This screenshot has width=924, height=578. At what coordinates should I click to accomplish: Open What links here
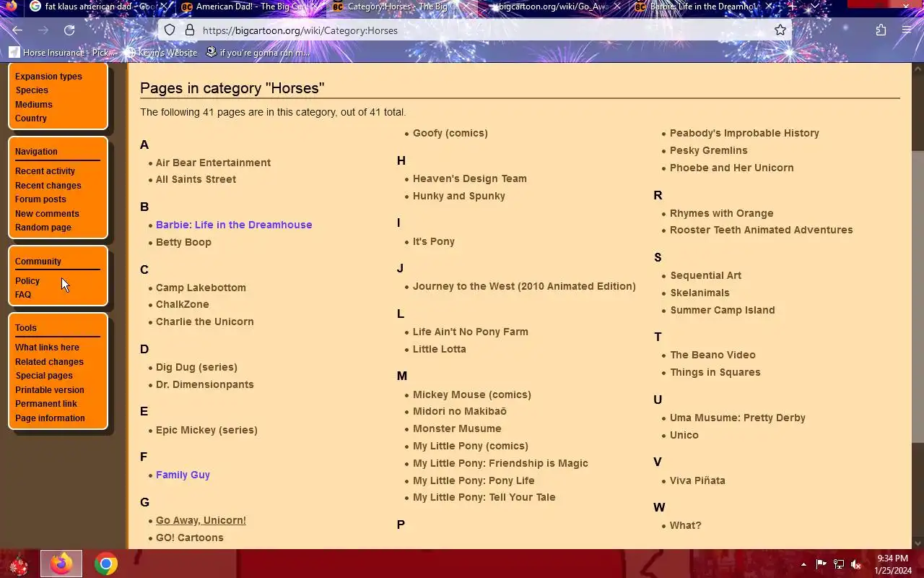47,348
